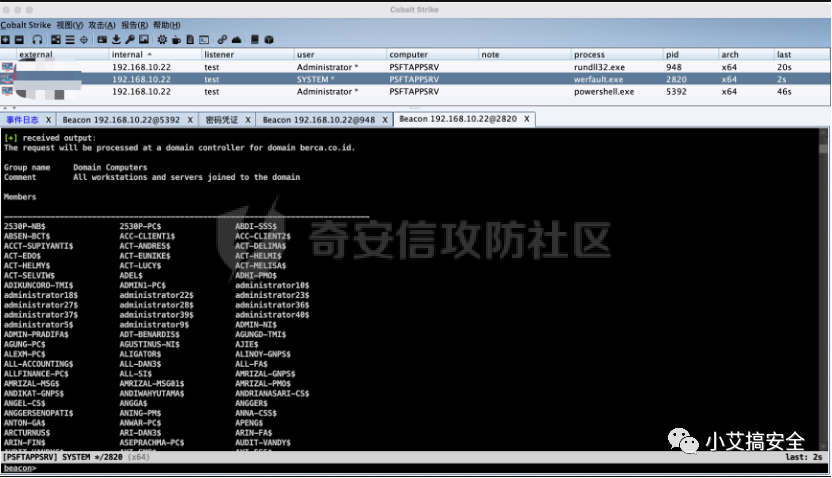Click in the beacon> command input
This screenshot has height=478, width=832.
coord(430,468)
